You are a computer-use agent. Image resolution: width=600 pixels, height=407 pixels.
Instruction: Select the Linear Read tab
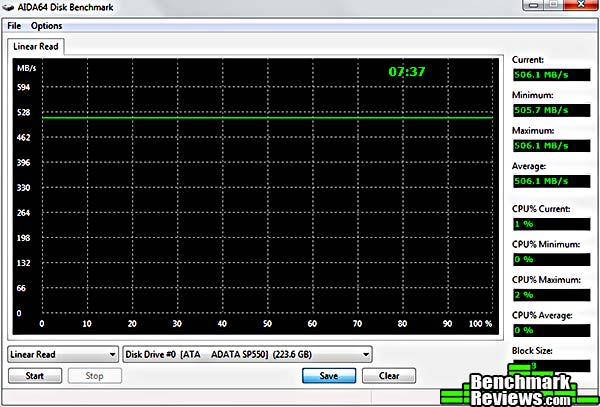[37, 46]
